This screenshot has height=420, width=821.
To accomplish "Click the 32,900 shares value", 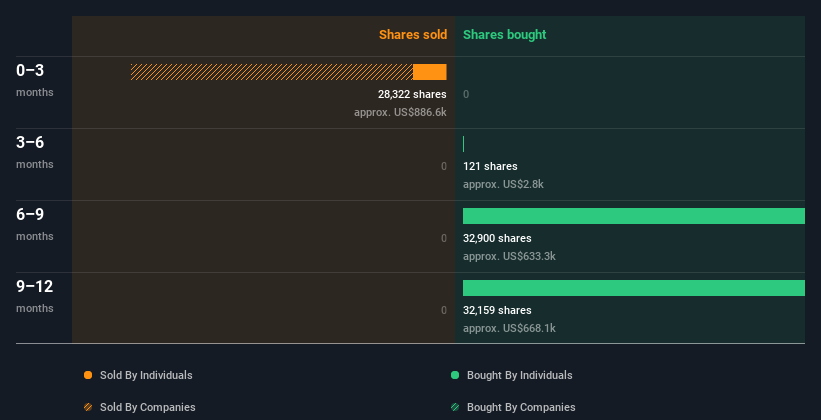I will 497,238.
